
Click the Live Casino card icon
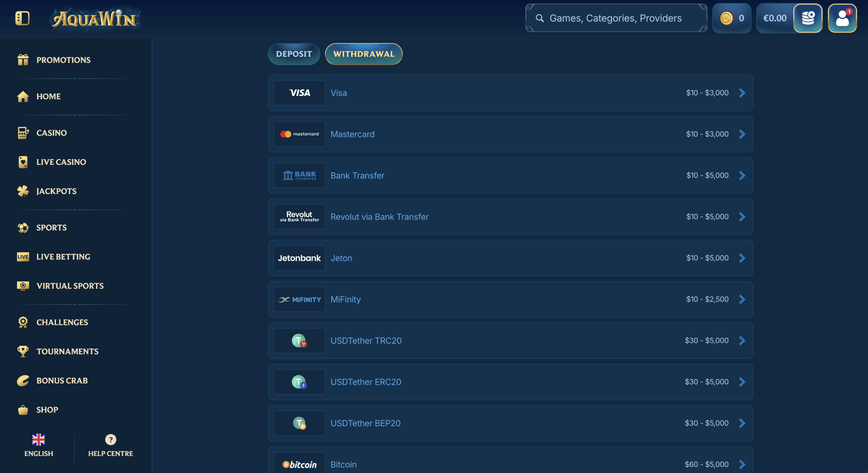23,162
